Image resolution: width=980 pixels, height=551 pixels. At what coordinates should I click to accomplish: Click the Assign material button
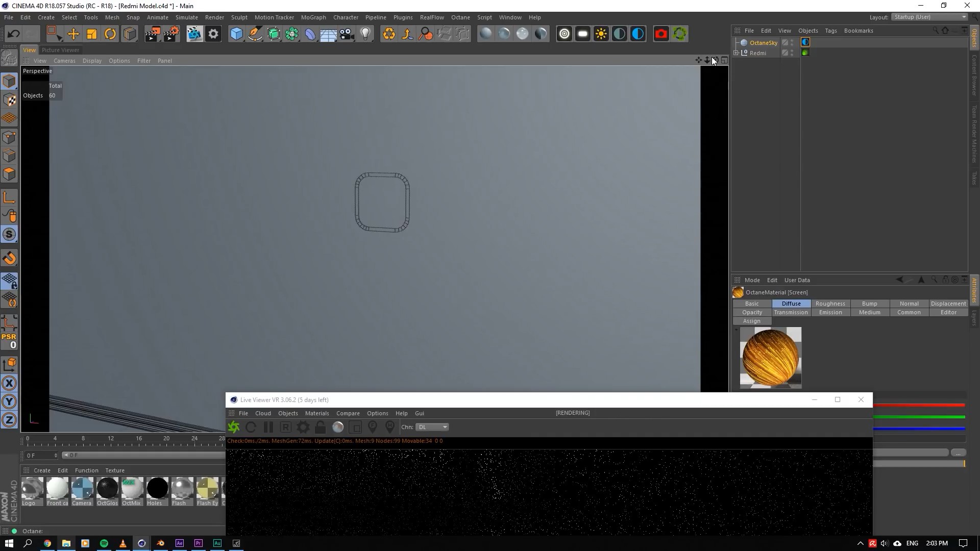pos(751,321)
